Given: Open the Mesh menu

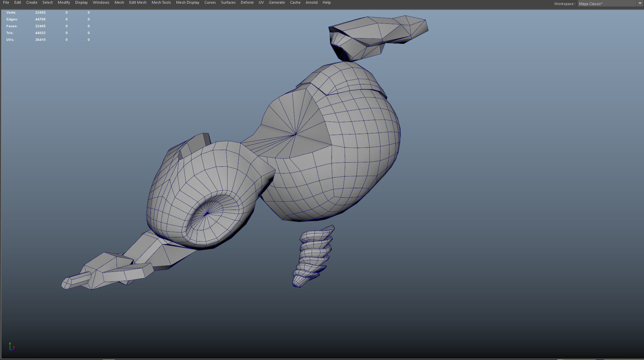Looking at the screenshot, I should pos(119,3).
